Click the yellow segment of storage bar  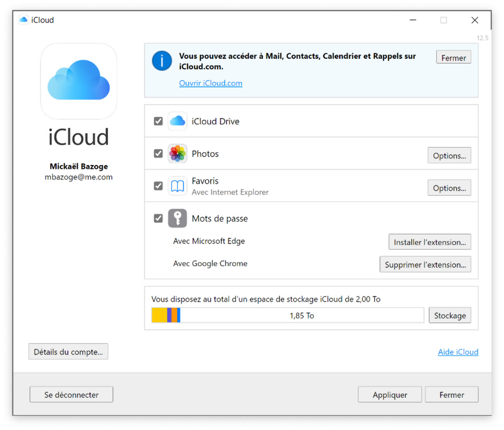[x=159, y=315]
